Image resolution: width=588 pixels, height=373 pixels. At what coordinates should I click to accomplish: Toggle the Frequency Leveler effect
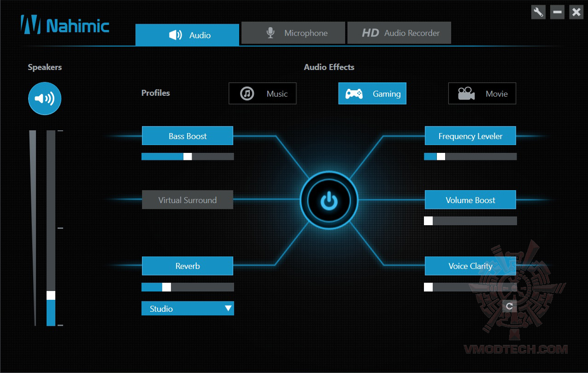pyautogui.click(x=470, y=136)
